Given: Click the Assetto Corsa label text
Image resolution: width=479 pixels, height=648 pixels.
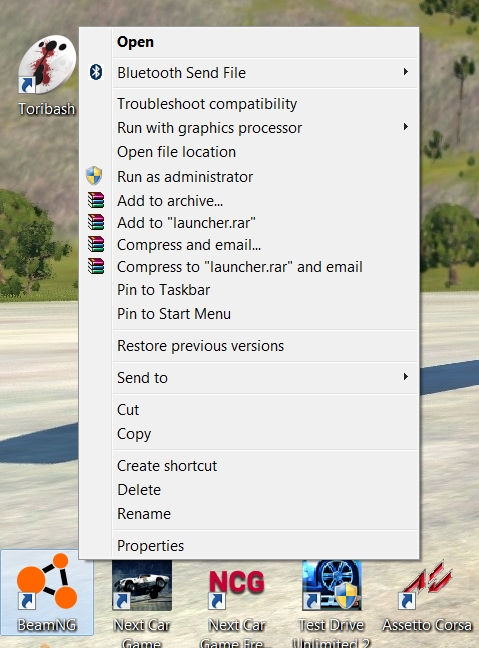Looking at the screenshot, I should [427, 625].
